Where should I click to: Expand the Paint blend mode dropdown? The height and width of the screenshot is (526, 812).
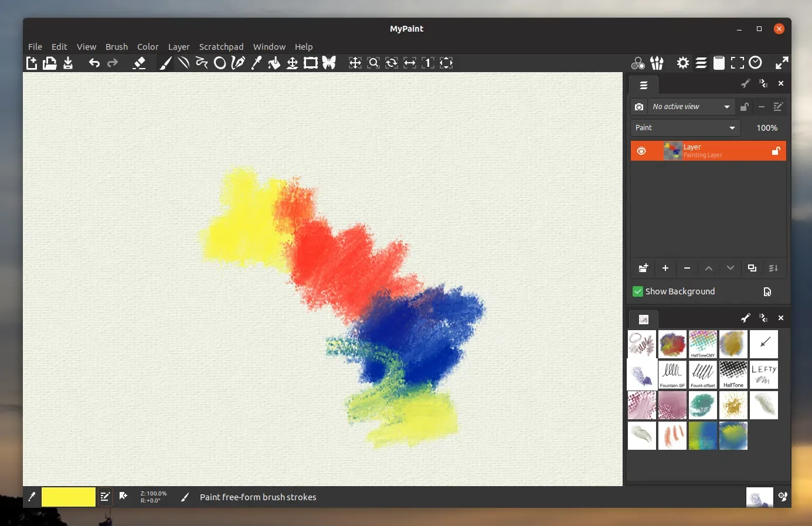[x=684, y=128]
